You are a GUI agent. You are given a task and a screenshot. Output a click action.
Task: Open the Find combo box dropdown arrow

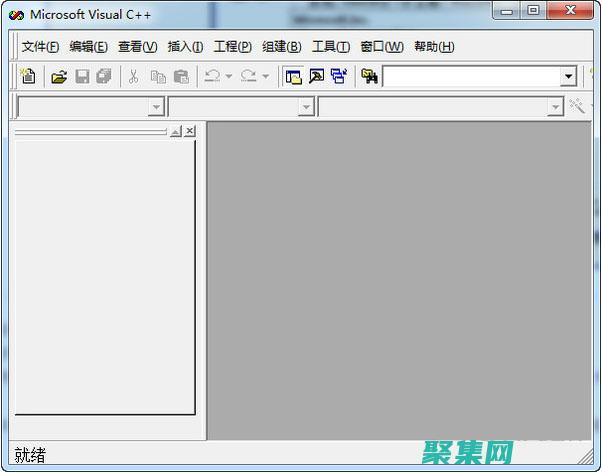coord(568,77)
